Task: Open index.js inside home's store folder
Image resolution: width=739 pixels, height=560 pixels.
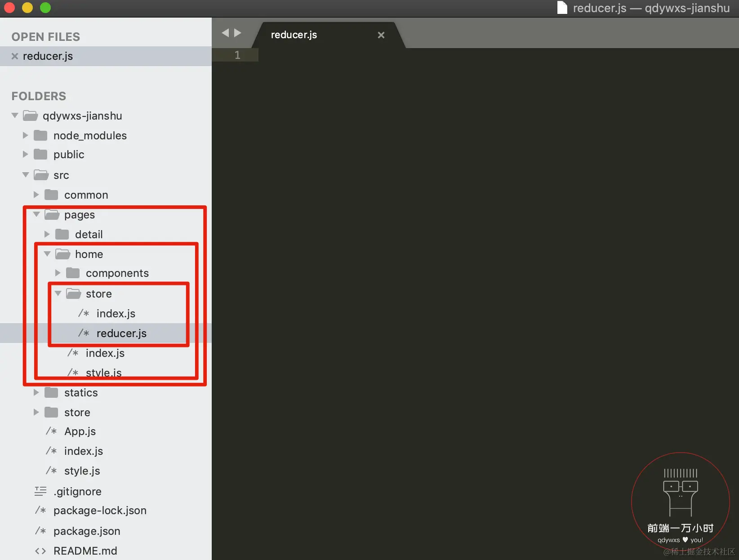Action: coord(116,314)
